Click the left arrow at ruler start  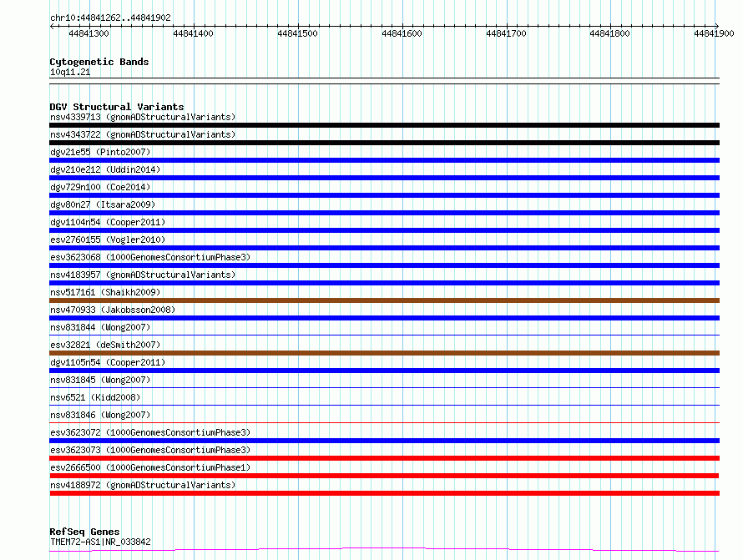pos(52,27)
